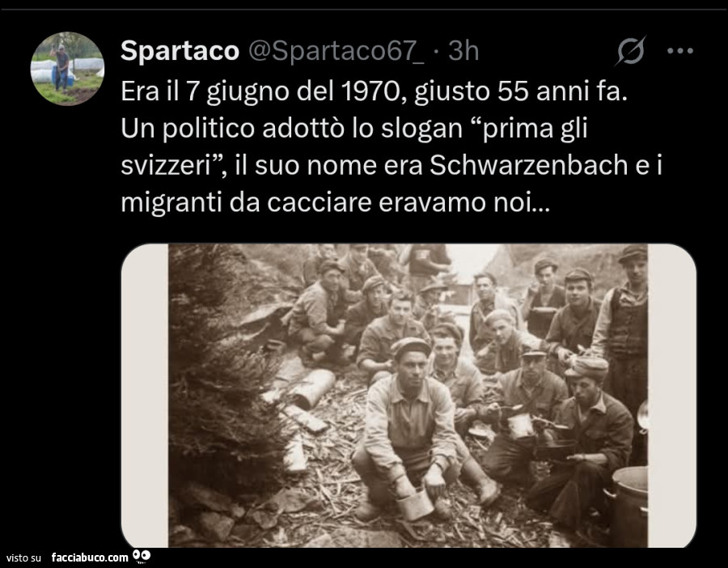Click the Grok slash-circle icon
The image size is (728, 568).
pyautogui.click(x=631, y=50)
